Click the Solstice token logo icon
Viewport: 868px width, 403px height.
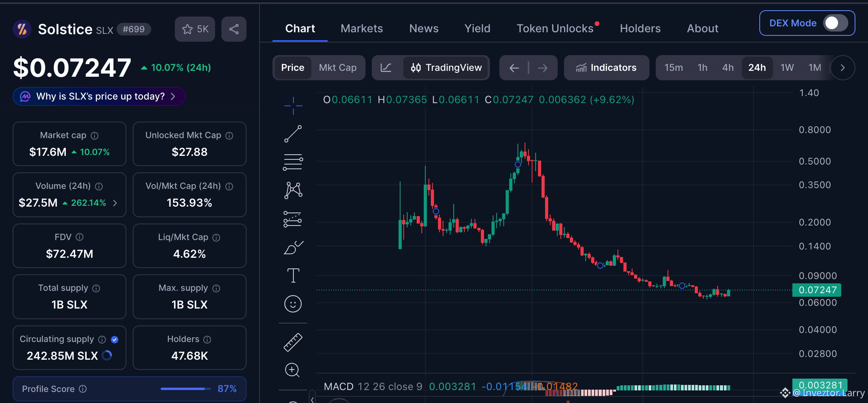pos(22,29)
